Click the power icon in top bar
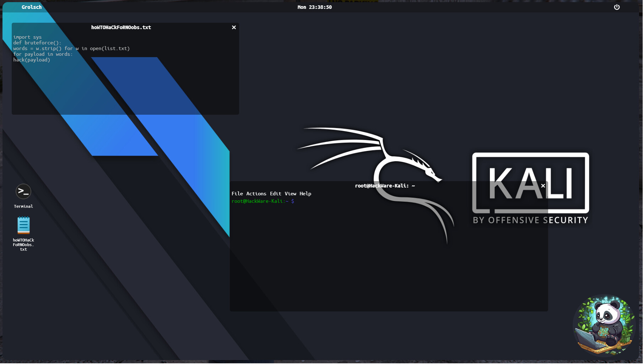 (617, 7)
